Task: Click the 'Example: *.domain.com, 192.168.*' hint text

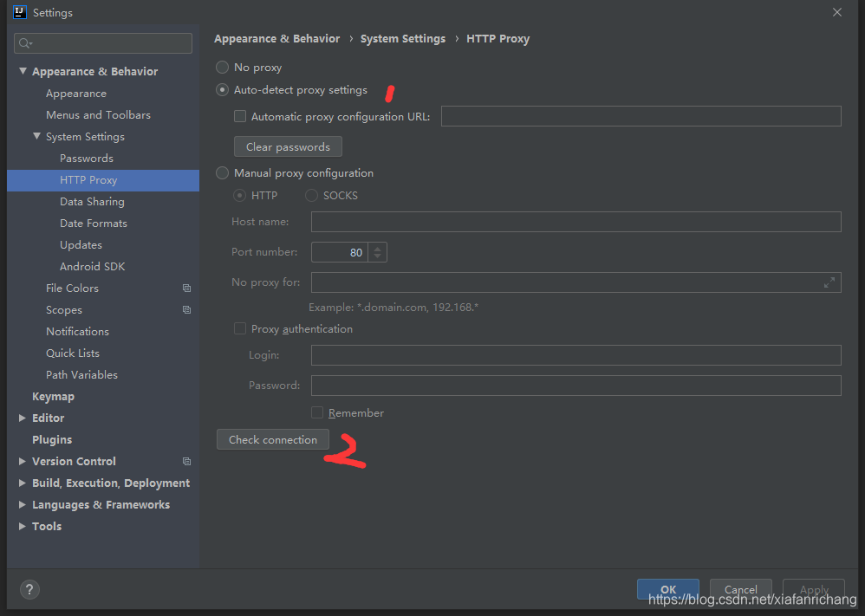Action: [x=393, y=308]
